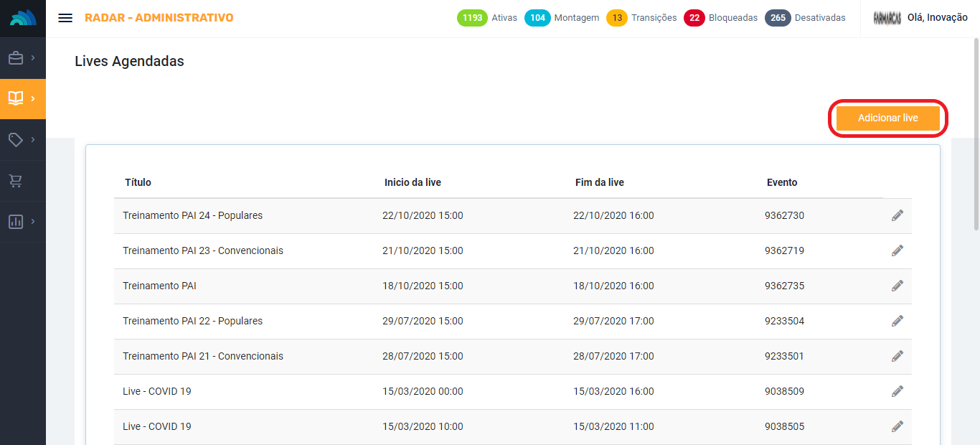Select the 104 Montagem status badge
This screenshot has height=445, width=980.
(538, 18)
